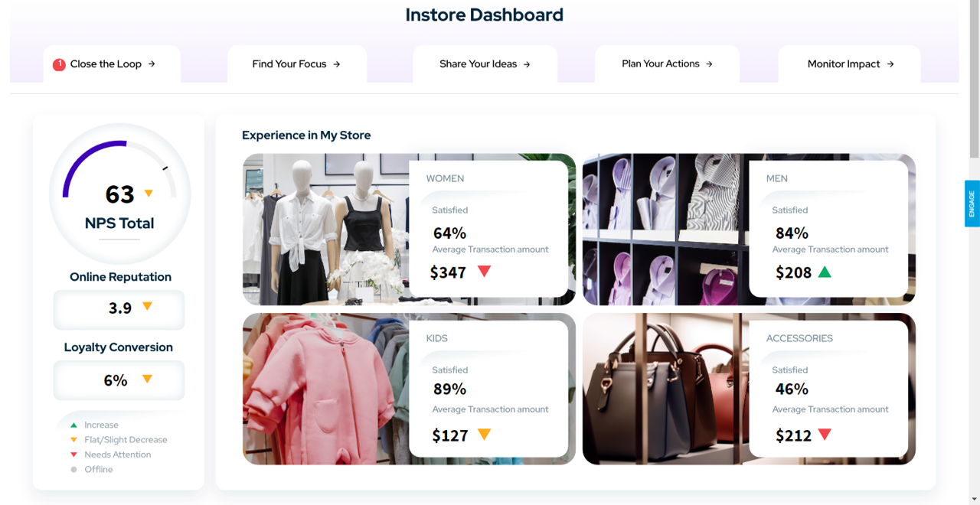Click the orange down arrow next to $127
The height and width of the screenshot is (505, 980).
484,435
